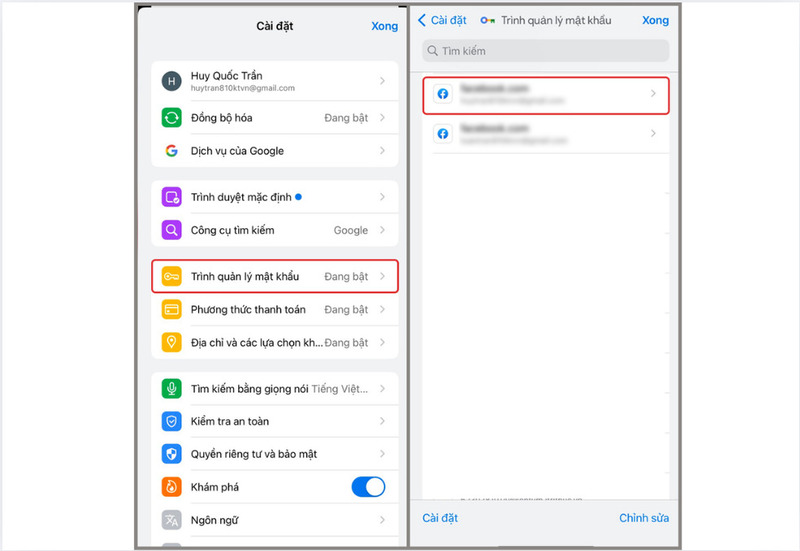Image resolution: width=800 pixels, height=551 pixels.
Task: Open the Ngôn ngữ row chevron
Action: (x=382, y=520)
